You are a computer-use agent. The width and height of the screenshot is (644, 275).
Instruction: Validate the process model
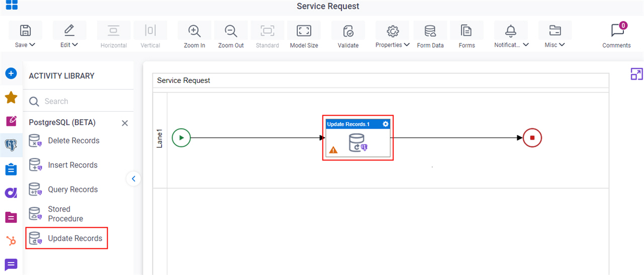pyautogui.click(x=348, y=36)
